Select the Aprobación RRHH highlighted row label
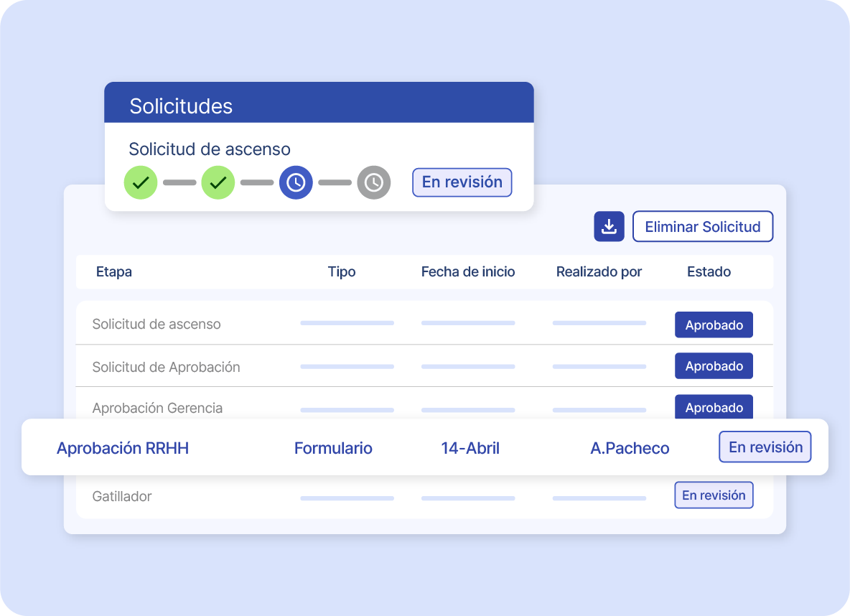 pos(123,449)
